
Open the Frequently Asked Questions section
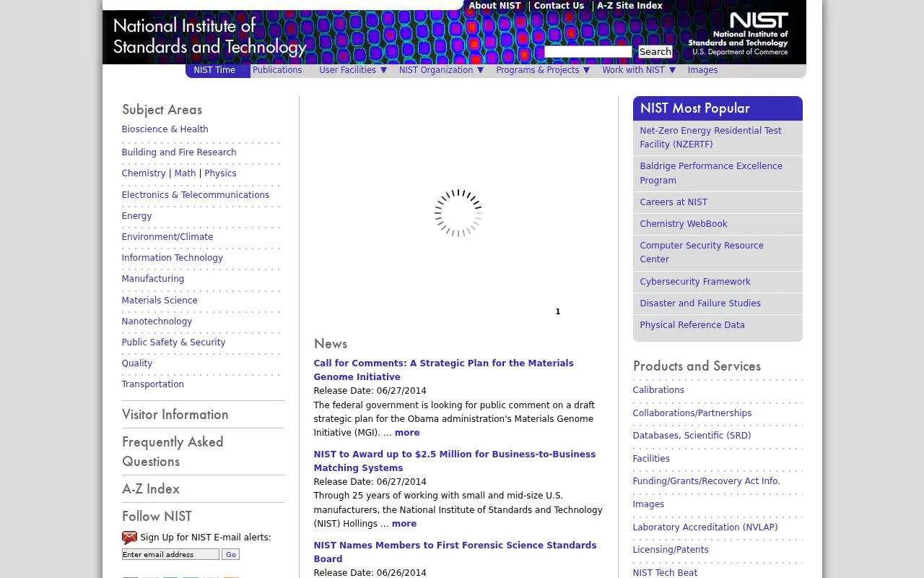(173, 452)
